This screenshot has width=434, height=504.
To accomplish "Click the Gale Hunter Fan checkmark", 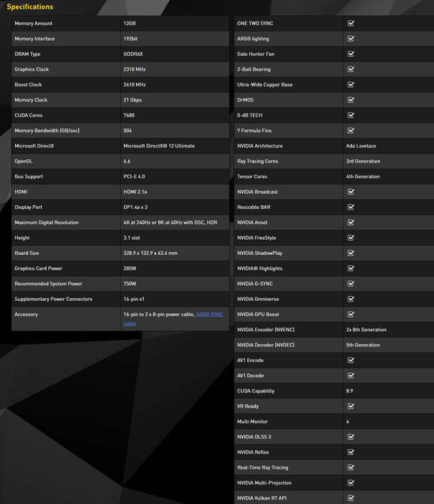I will (351, 54).
